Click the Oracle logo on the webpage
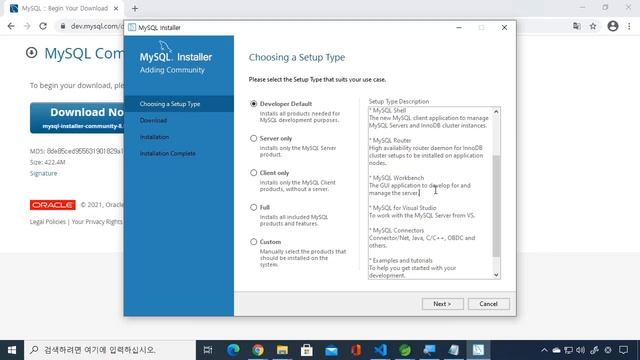Viewport: 640px width, 360px height. (53, 205)
